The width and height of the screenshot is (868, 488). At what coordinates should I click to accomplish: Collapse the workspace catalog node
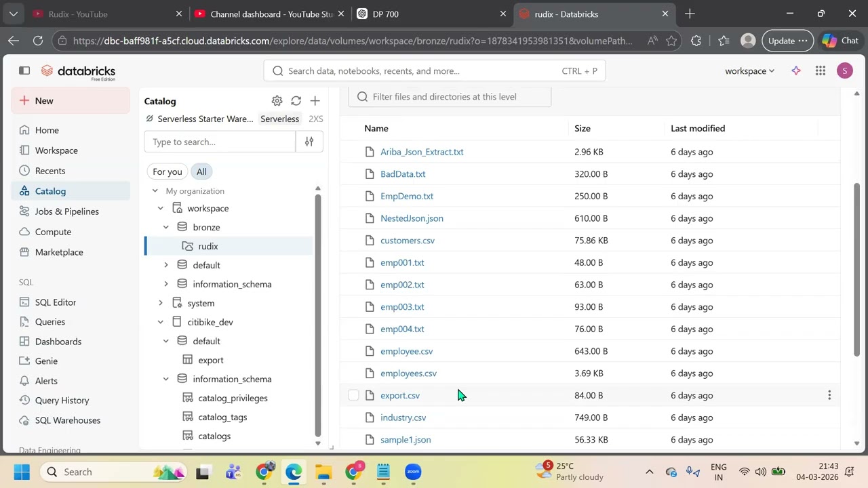[160, 208]
